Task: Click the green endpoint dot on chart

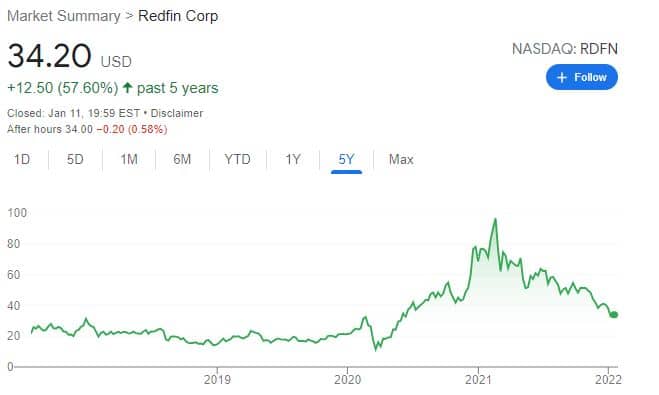Action: point(614,314)
